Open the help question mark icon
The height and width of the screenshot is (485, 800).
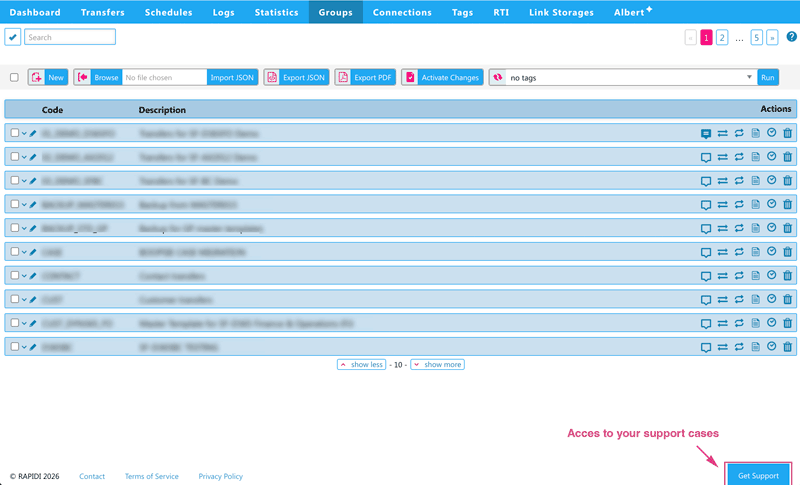click(x=791, y=37)
